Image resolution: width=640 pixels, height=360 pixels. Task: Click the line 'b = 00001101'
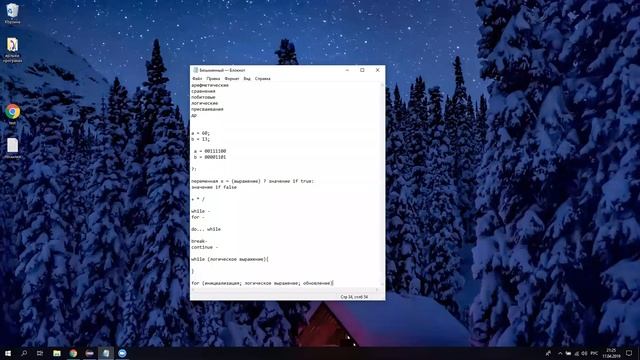click(x=210, y=157)
